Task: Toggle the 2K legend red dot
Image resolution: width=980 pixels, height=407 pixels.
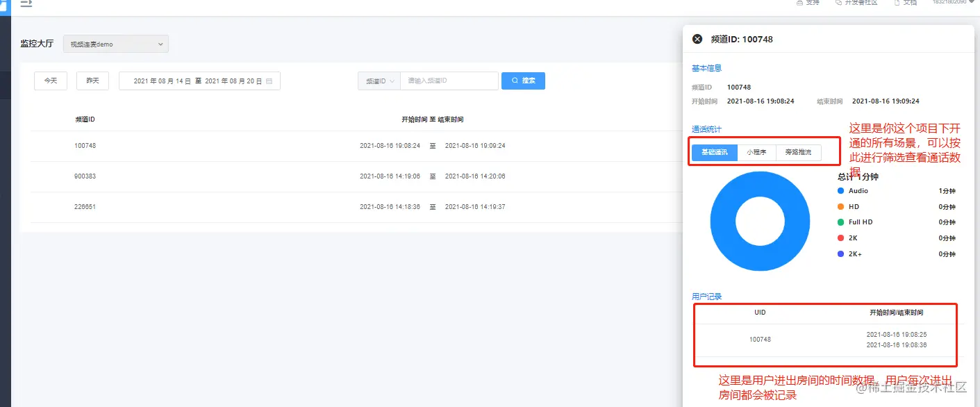Action: coord(840,238)
